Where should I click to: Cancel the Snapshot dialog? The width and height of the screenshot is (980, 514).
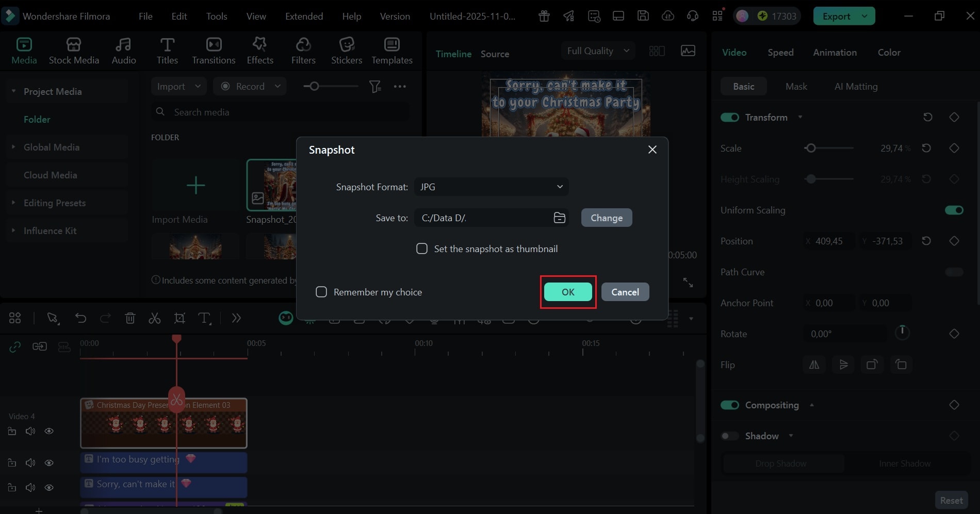625,292
